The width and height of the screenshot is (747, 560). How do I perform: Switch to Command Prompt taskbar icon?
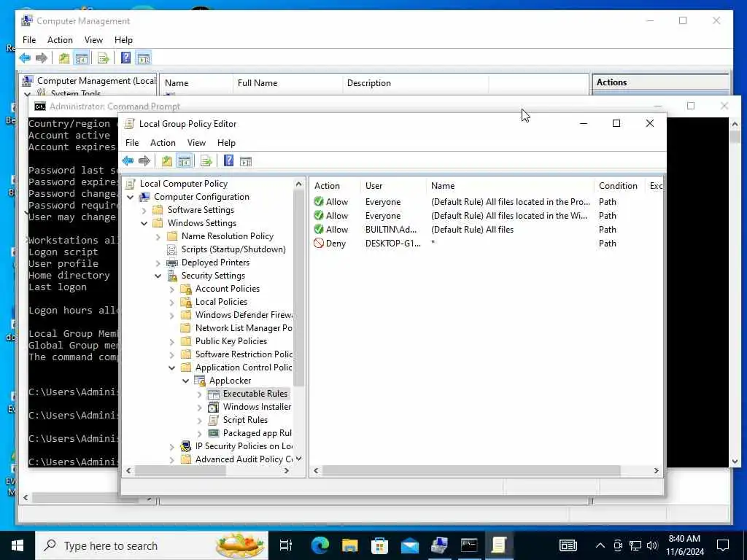pos(469,545)
